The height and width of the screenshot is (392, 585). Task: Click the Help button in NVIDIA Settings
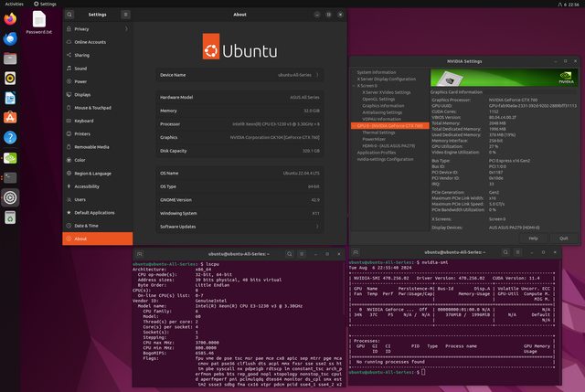pyautogui.click(x=533, y=238)
